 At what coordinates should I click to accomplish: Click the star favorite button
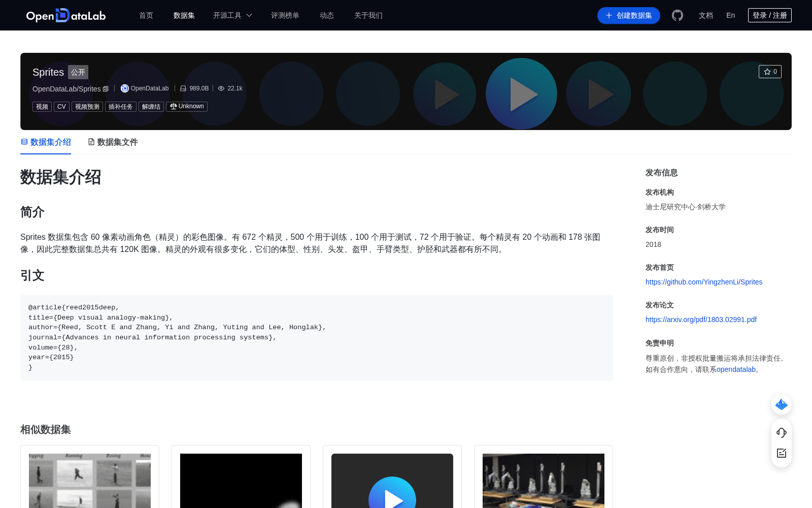(770, 72)
